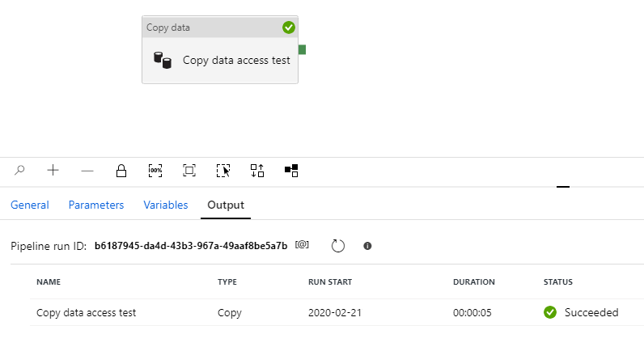This screenshot has height=347, width=644.
Task: Click the black-and-white squares toolbar icon
Action: tap(291, 171)
